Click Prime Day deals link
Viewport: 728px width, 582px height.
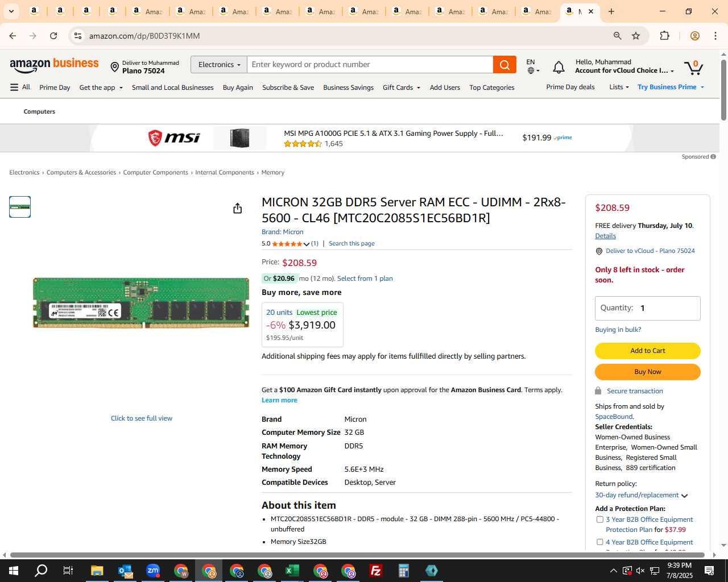(570, 87)
